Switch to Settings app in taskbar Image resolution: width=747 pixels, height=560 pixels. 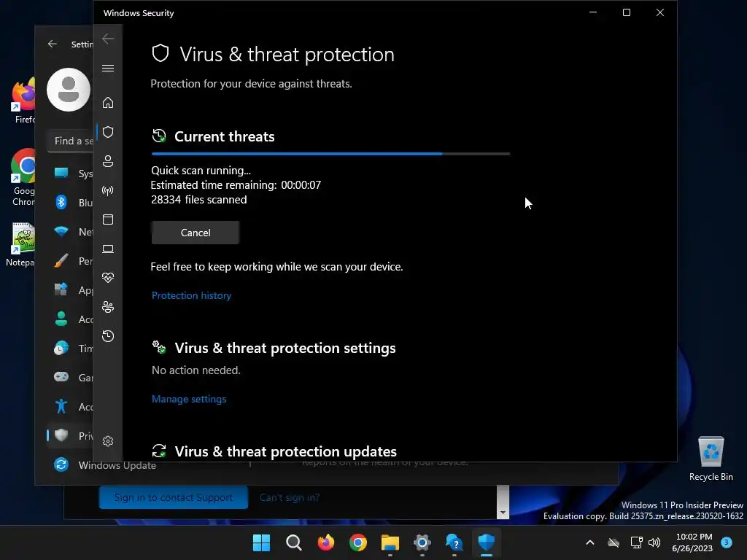click(x=422, y=542)
